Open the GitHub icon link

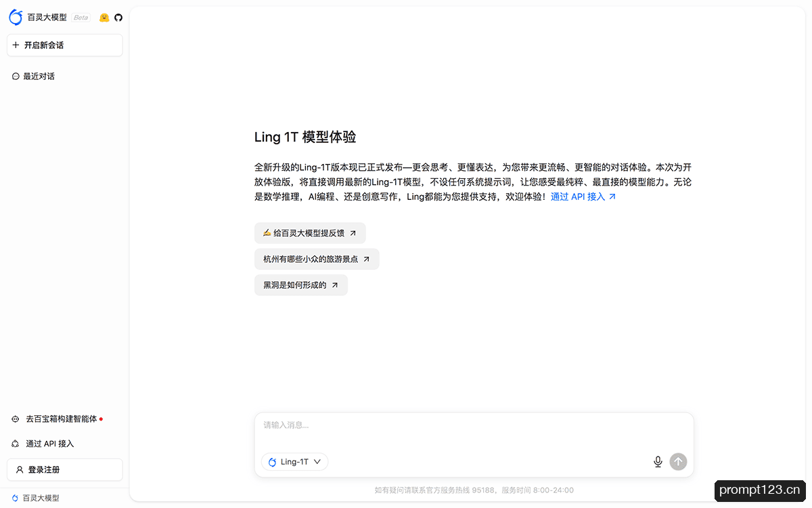(x=118, y=18)
